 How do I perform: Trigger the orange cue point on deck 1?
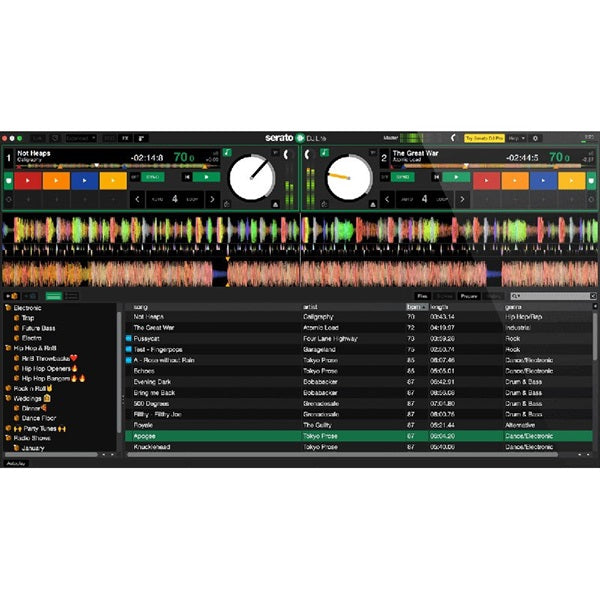pyautogui.click(x=56, y=180)
